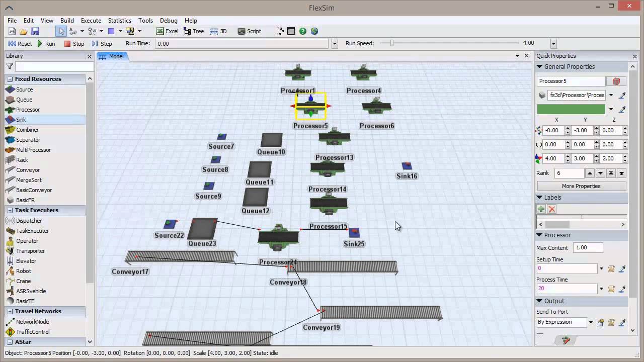The height and width of the screenshot is (362, 644).
Task: Open a 3D view
Action: (x=218, y=31)
